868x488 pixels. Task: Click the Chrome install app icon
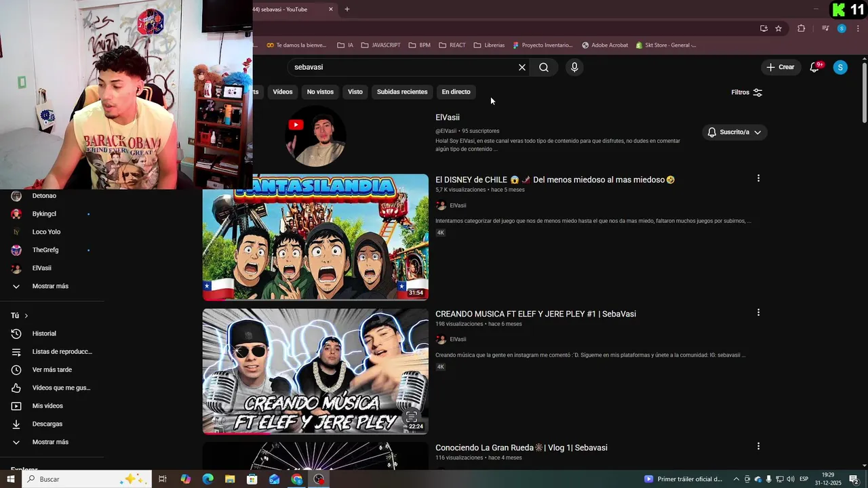tap(764, 28)
